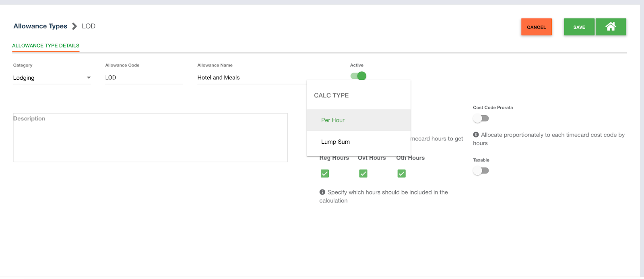Click the Reg Hours column label
Image resolution: width=644 pixels, height=279 pixels.
tap(334, 158)
